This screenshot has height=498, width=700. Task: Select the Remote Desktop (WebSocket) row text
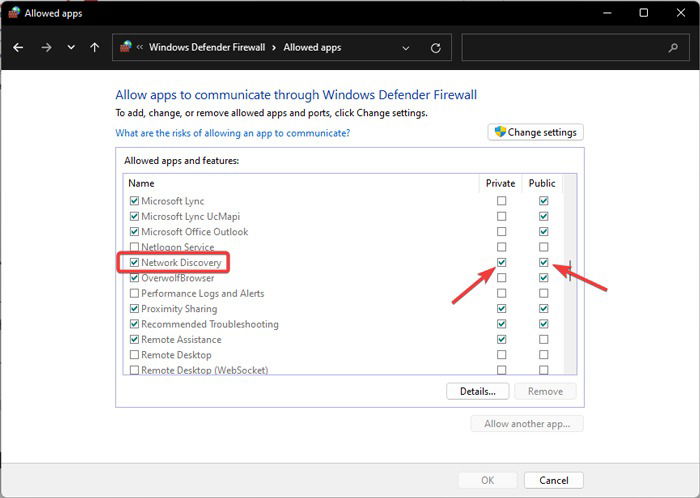point(205,370)
